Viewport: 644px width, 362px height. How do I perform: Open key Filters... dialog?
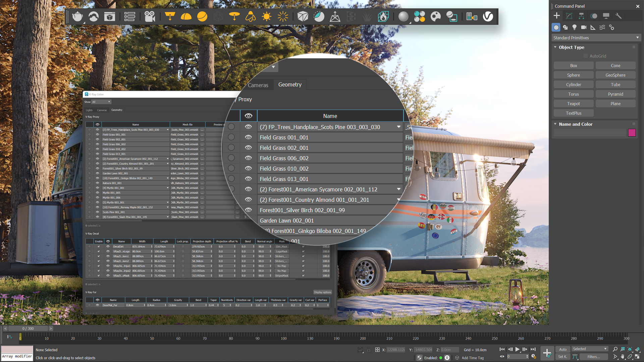(594, 357)
